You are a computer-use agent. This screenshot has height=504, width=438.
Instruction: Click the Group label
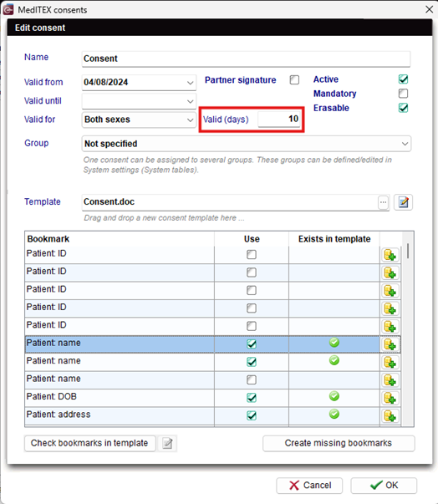tap(36, 143)
